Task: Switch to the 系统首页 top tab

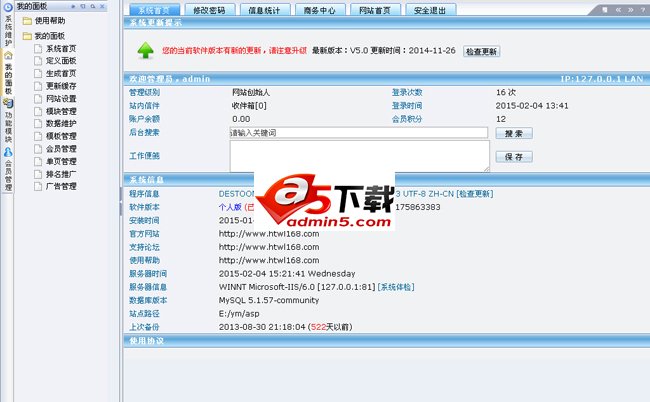Action: click(x=154, y=10)
